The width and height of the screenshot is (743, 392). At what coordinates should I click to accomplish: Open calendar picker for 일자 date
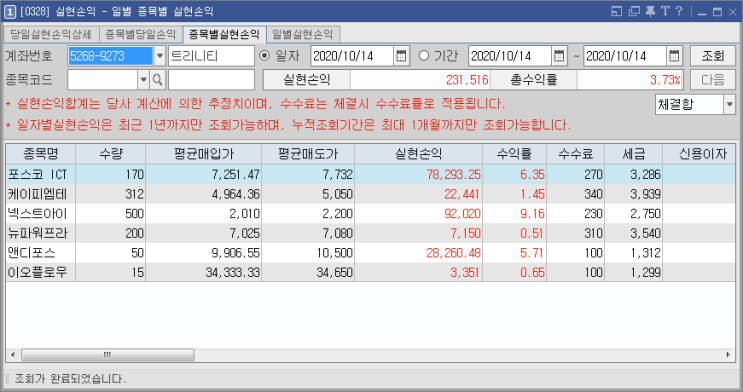(x=401, y=56)
